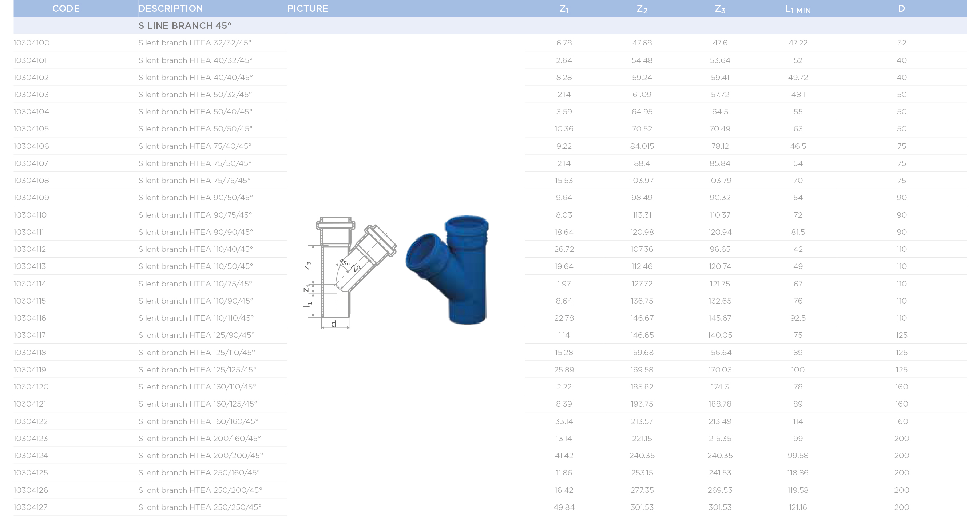Click the blue branch fitting photo

[x=447, y=270]
